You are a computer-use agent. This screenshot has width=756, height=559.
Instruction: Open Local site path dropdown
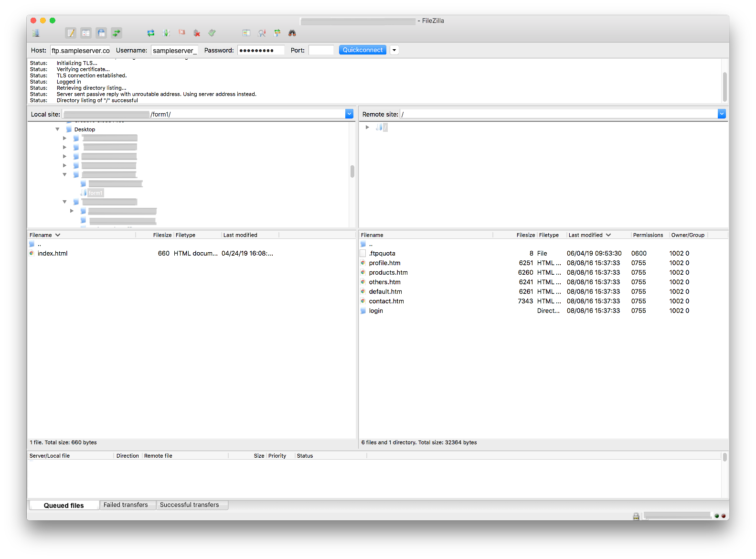point(349,114)
